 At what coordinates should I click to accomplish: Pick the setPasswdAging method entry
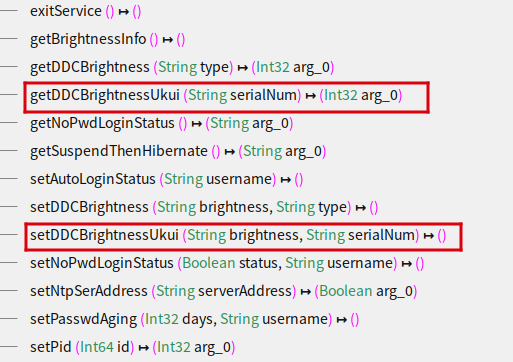pyautogui.click(x=194, y=319)
